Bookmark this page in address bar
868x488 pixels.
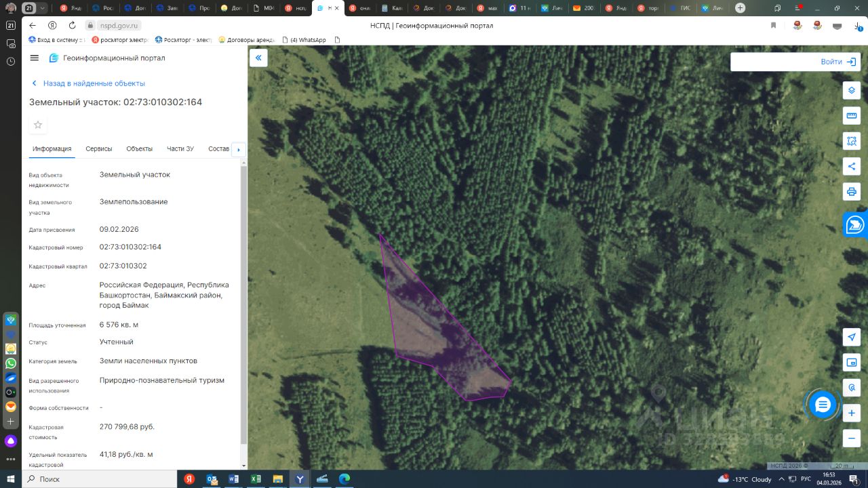773,26
